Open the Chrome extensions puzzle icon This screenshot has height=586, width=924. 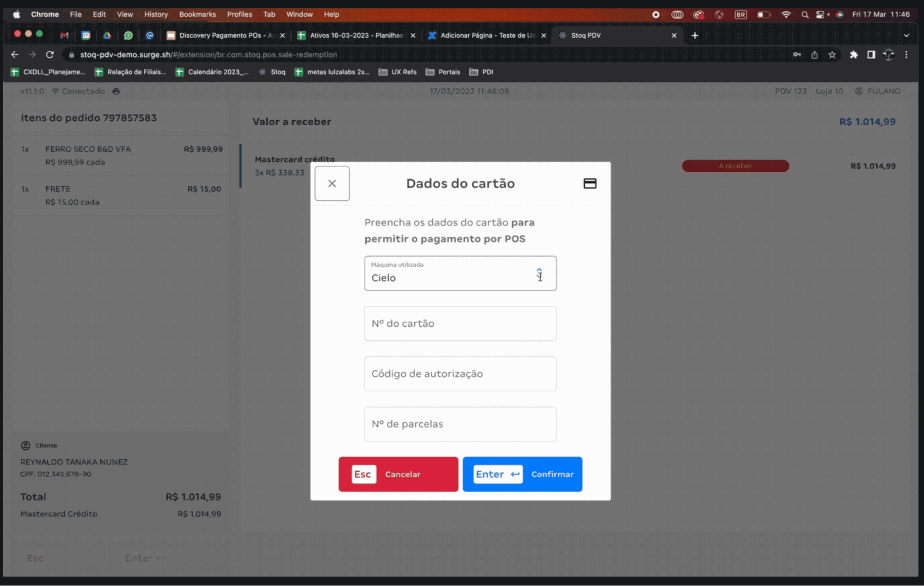(854, 55)
